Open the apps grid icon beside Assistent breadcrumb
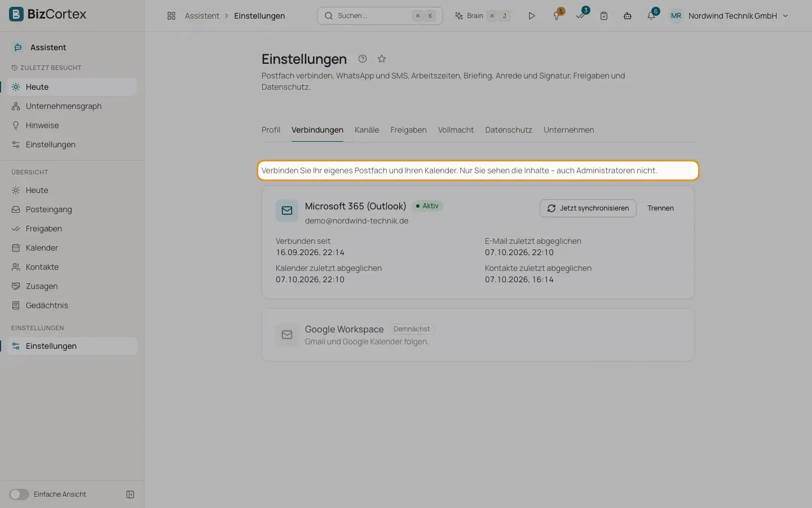The image size is (812, 508). pos(171,16)
